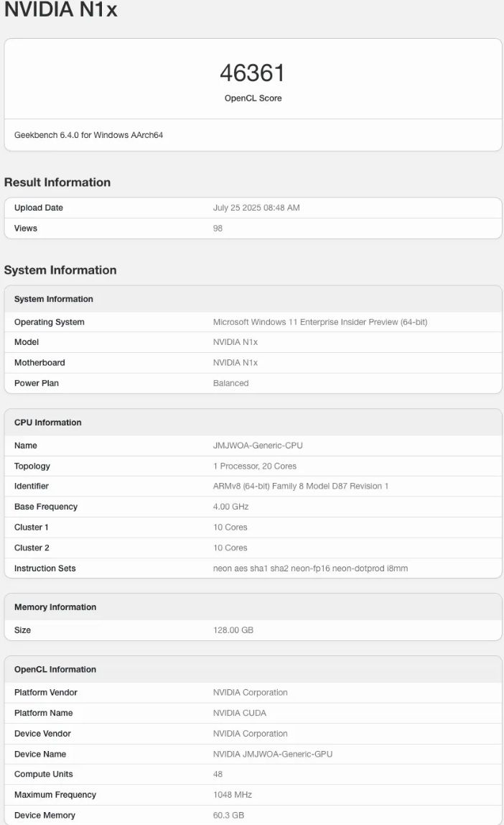Click the Identifier row label

click(31, 486)
